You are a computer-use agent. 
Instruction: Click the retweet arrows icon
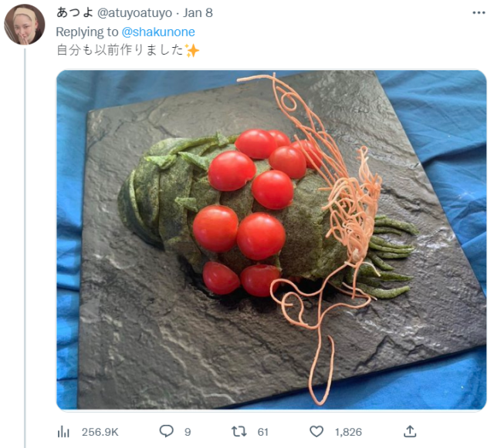pos(241,432)
